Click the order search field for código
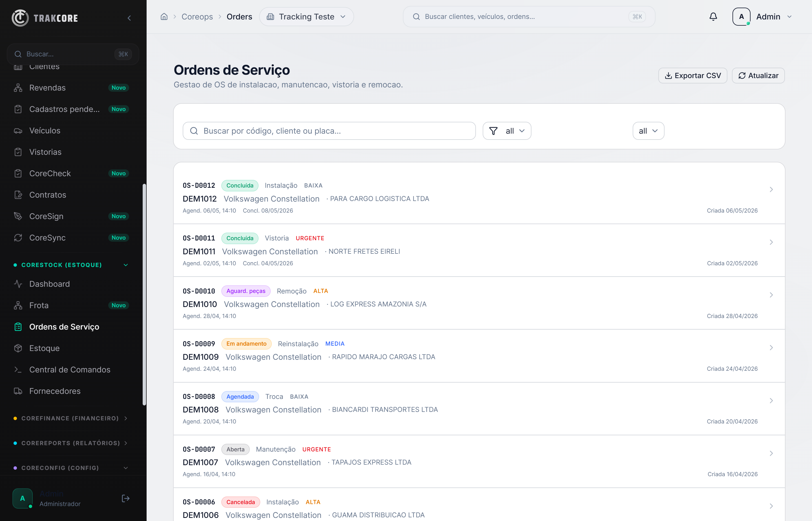Image resolution: width=812 pixels, height=521 pixels. [329, 131]
